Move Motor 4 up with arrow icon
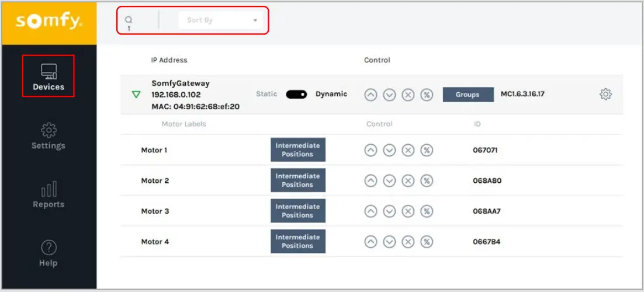This screenshot has height=292, width=644. (371, 242)
